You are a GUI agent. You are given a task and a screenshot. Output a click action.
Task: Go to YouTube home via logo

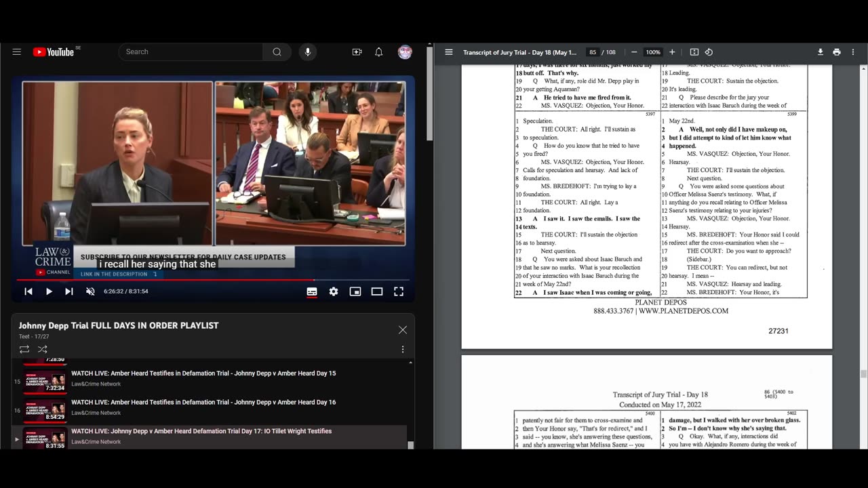[x=53, y=52]
